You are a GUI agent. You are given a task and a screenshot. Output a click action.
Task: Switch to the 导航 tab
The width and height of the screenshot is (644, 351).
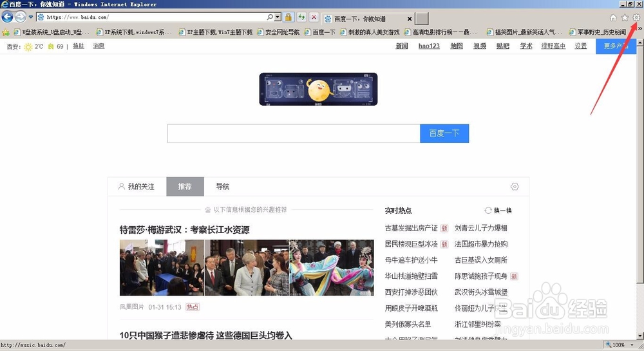(x=223, y=187)
